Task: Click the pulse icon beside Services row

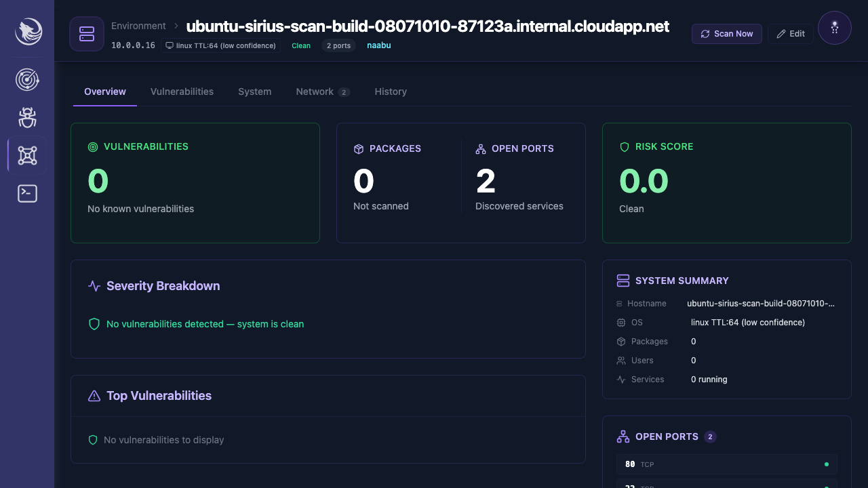Action: (620, 380)
